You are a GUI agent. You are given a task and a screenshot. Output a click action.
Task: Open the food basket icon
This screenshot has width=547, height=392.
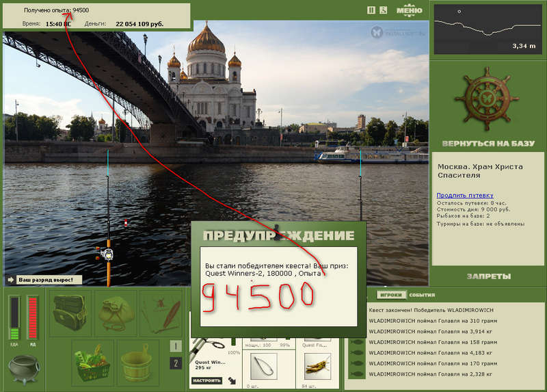[x=93, y=362]
